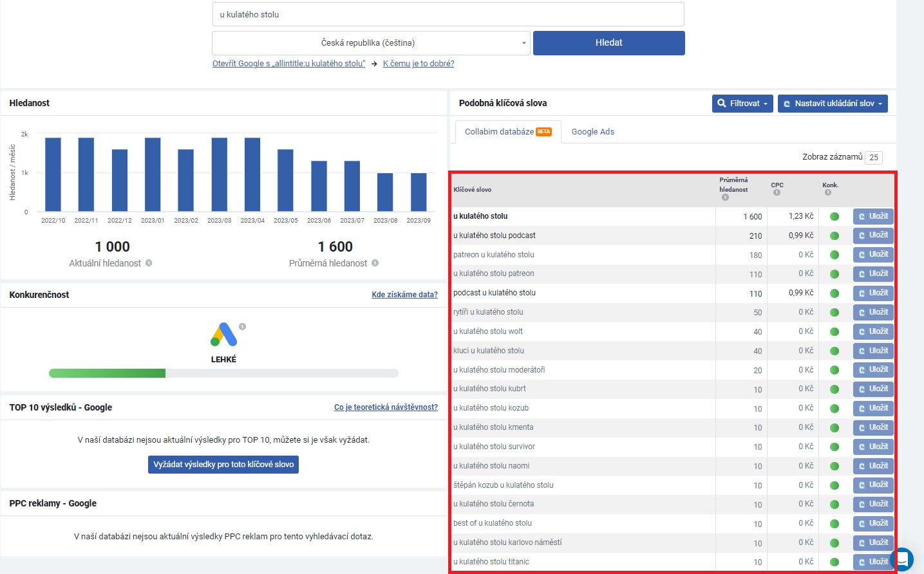This screenshot has height=574, width=924.
Task: Open the Filtrovat dropdown
Action: coord(742,104)
